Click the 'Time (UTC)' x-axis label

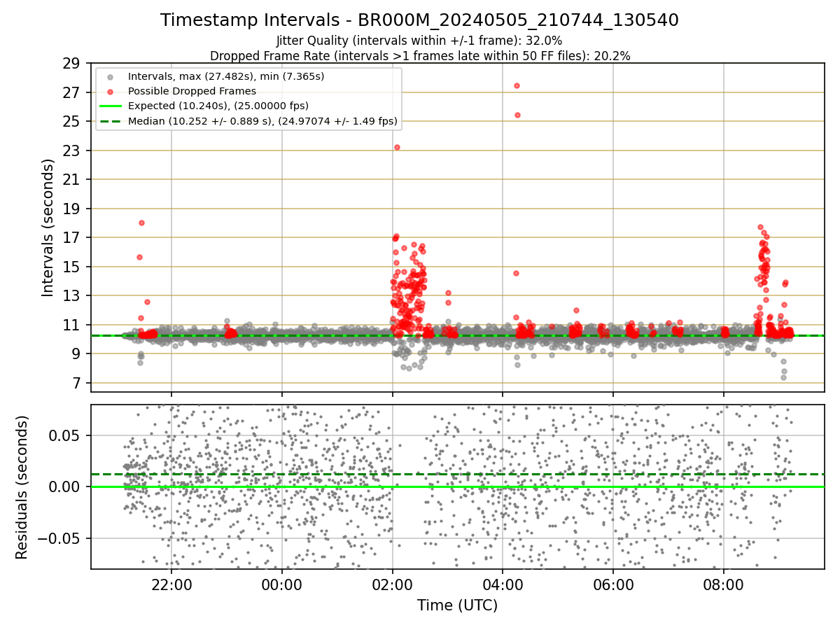click(457, 605)
